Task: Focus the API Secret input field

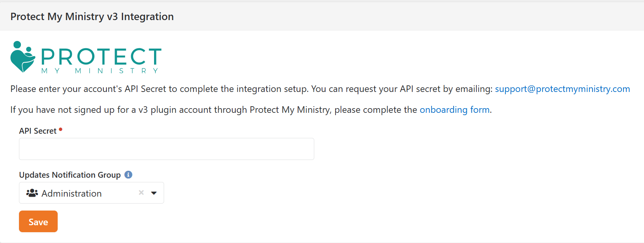Action: tap(166, 149)
